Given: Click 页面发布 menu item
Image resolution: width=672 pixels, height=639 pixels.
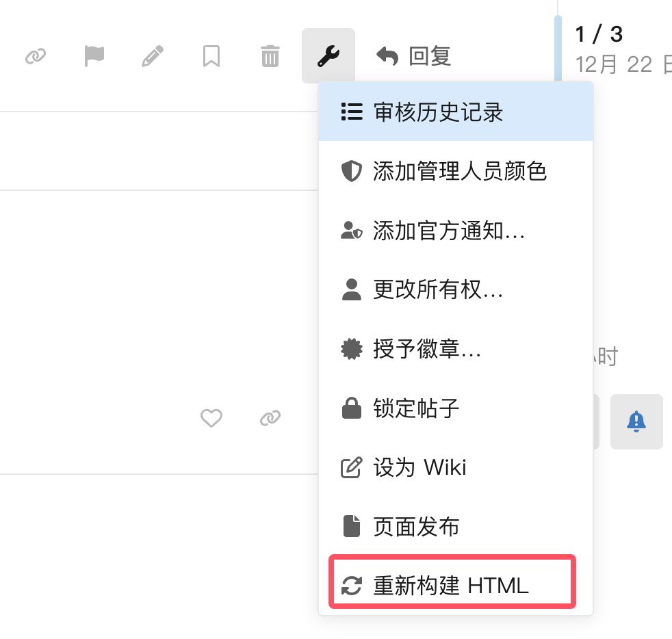Looking at the screenshot, I should 456,526.
